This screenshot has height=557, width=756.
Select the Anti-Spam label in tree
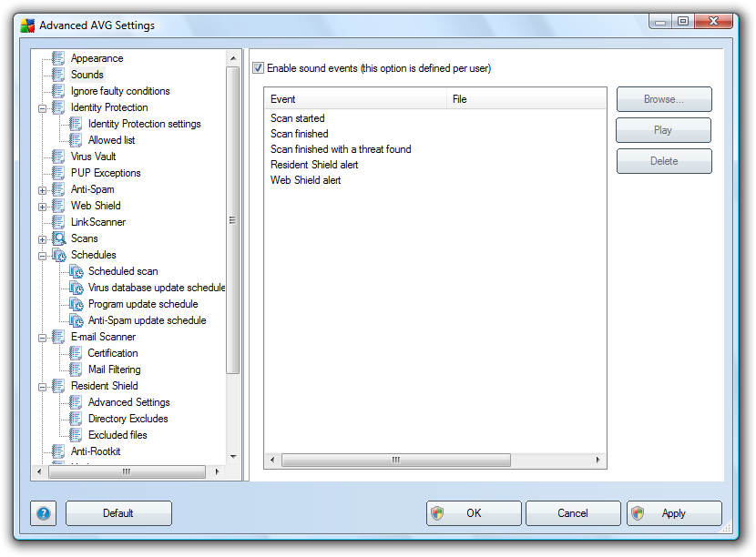tap(93, 189)
